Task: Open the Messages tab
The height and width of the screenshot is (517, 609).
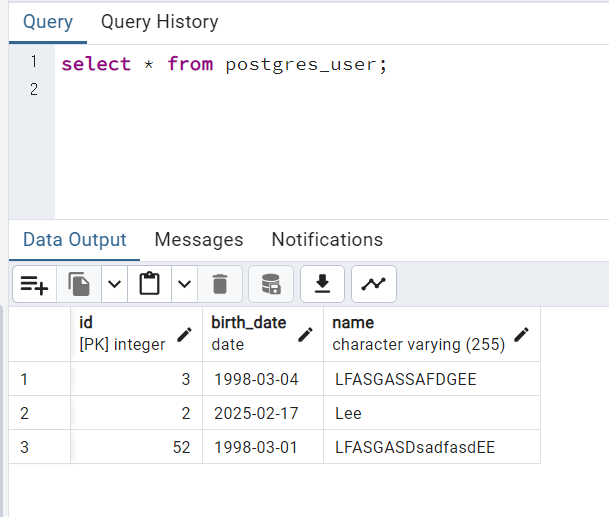Action: pos(198,240)
